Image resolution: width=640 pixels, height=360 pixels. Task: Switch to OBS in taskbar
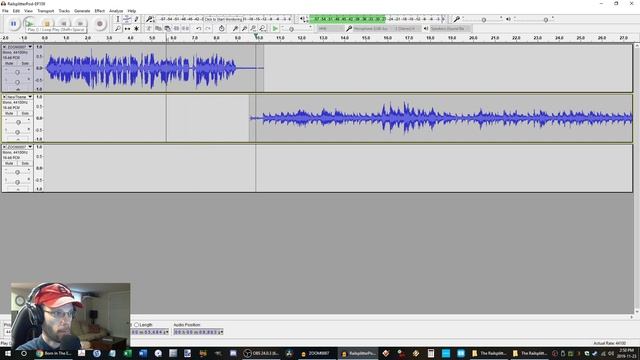click(x=261, y=353)
